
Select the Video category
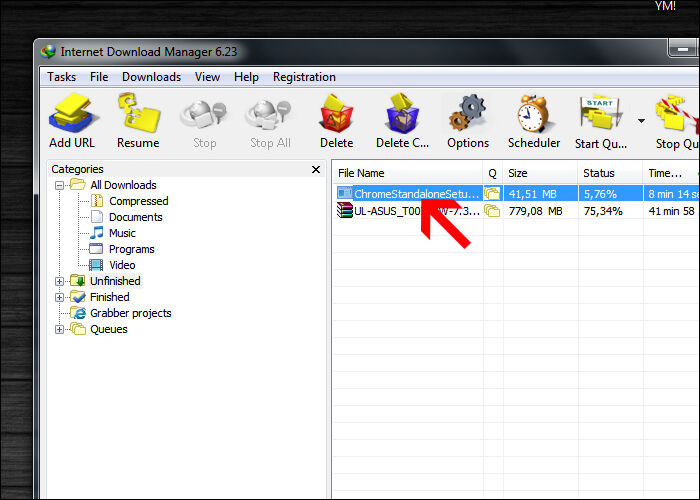[122, 265]
